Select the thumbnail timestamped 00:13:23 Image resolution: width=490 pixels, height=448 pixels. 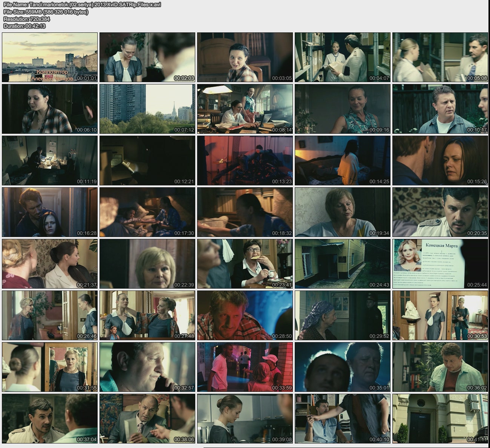[x=245, y=161]
